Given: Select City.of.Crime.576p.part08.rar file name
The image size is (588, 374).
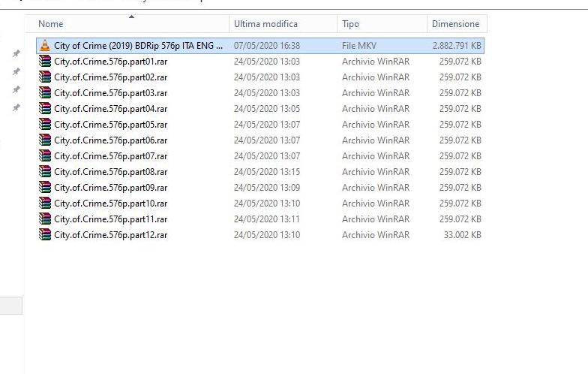Looking at the screenshot, I should click(111, 172).
